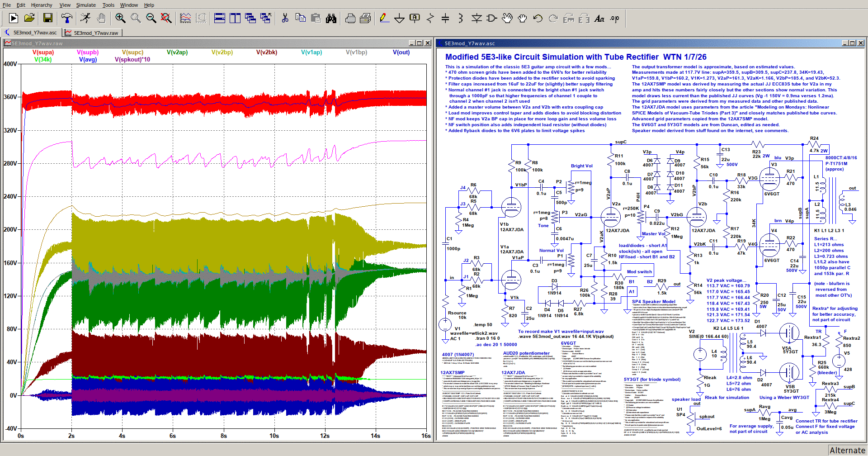Click the Run simulation icon
Screen dimensions: 868x456
[14, 18]
